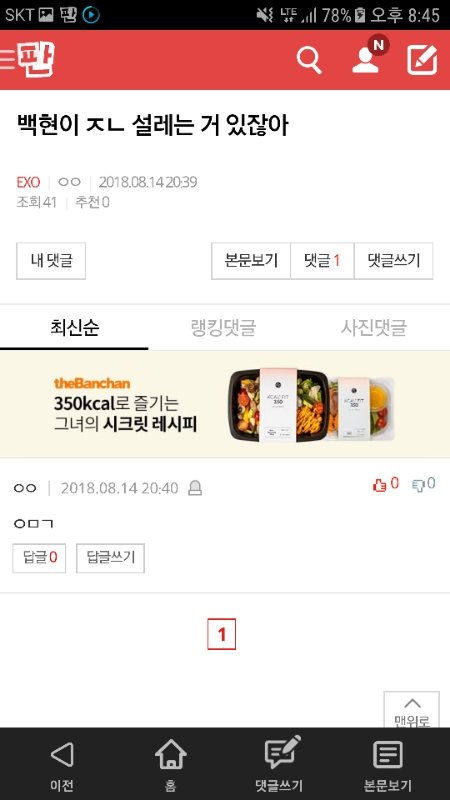Tap the report siren icon beside comment date
This screenshot has width=450, height=800.
click(x=195, y=488)
